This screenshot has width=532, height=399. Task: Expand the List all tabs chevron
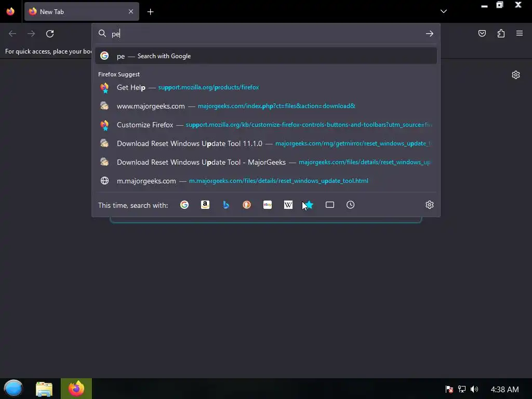click(x=444, y=11)
